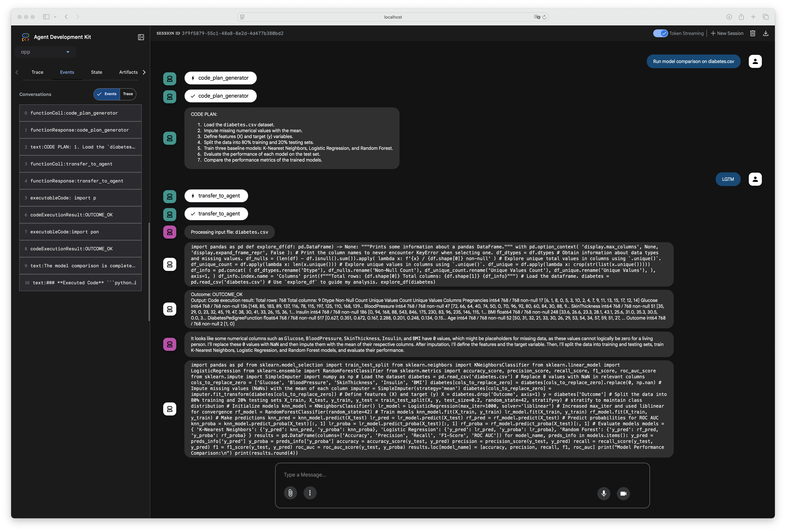
Task: Open the message box more options menu
Action: point(310,493)
